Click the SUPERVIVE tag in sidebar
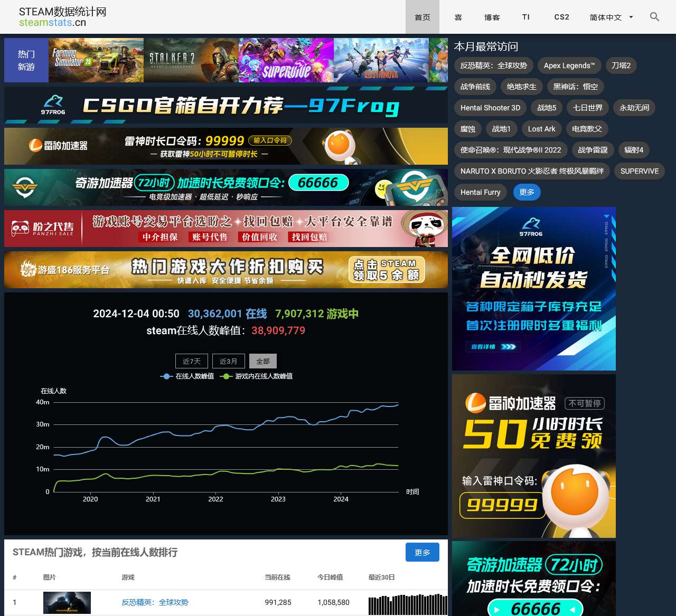This screenshot has height=616, width=676. pyautogui.click(x=640, y=171)
